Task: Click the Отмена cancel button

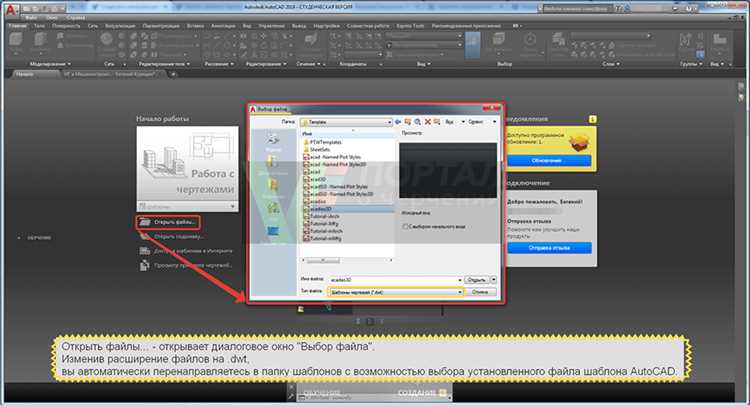Action: [479, 293]
